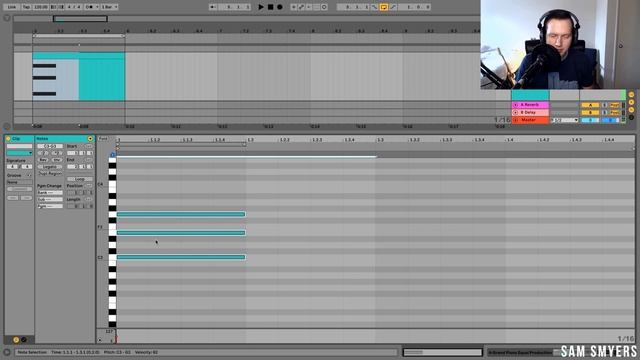Toggle the second yellow mixer section button

631,102
